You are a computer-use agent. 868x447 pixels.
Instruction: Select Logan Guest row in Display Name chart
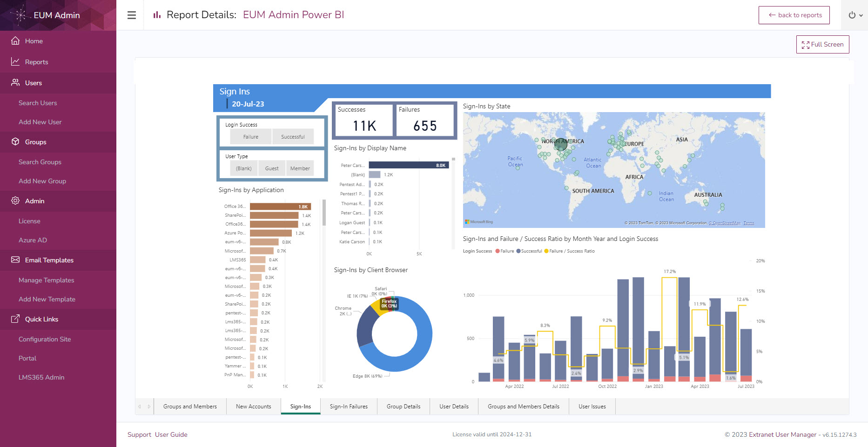pos(352,223)
